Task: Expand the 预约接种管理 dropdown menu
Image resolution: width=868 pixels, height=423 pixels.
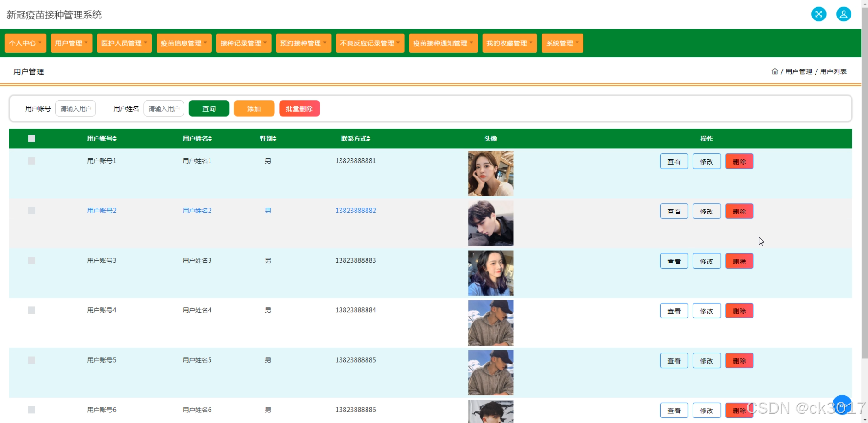Action: coord(303,43)
